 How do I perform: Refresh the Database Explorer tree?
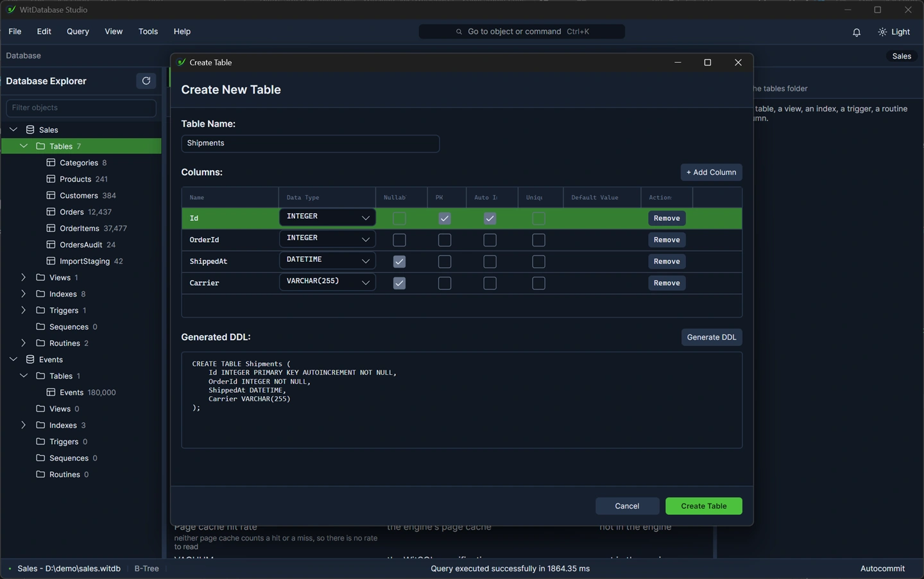(146, 81)
